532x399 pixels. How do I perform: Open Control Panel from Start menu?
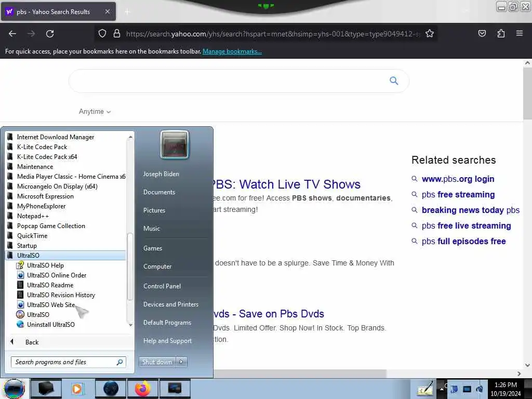(162, 286)
